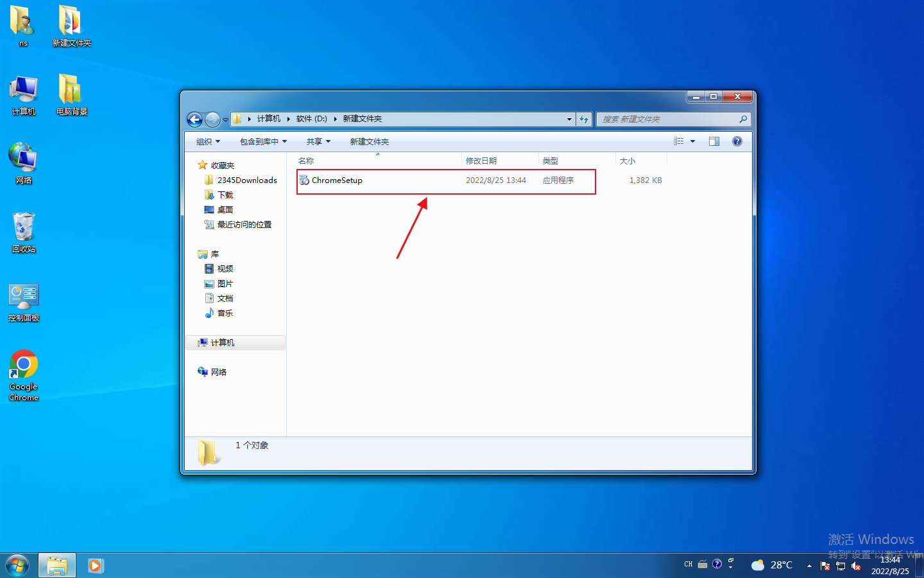Click the muted volume tray icon
Viewport: 924px width, 578px height.
click(856, 566)
